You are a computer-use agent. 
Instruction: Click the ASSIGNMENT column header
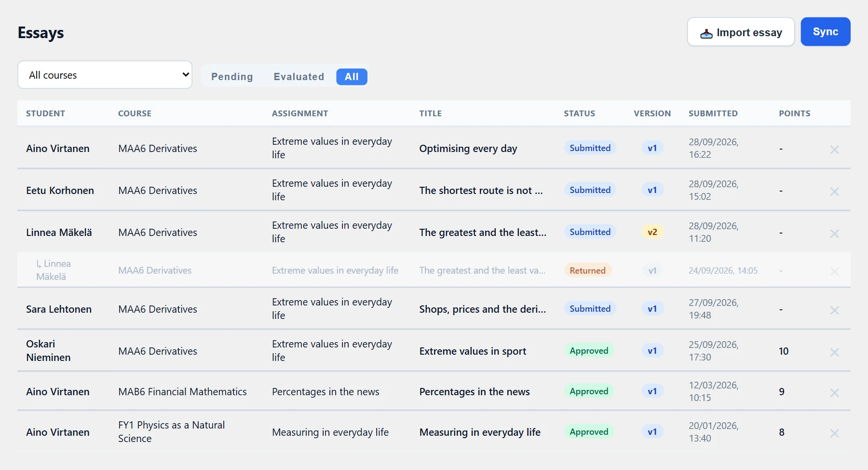pyautogui.click(x=300, y=113)
